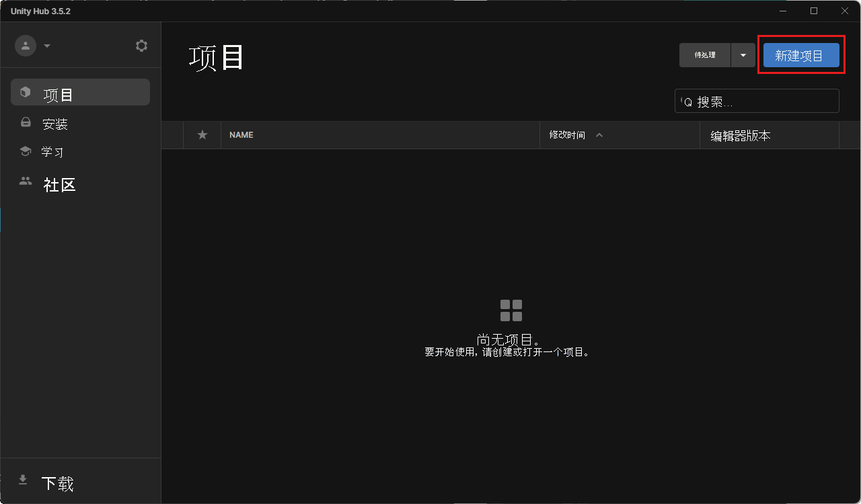Sort by the 编辑器版本 column header
The width and height of the screenshot is (861, 504).
(741, 135)
